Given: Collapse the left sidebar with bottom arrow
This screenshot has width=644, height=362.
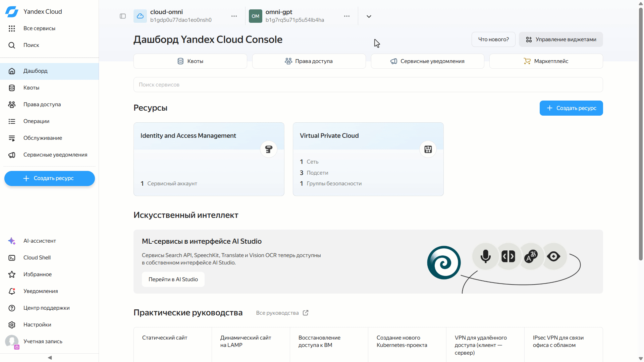Looking at the screenshot, I should click(50, 358).
